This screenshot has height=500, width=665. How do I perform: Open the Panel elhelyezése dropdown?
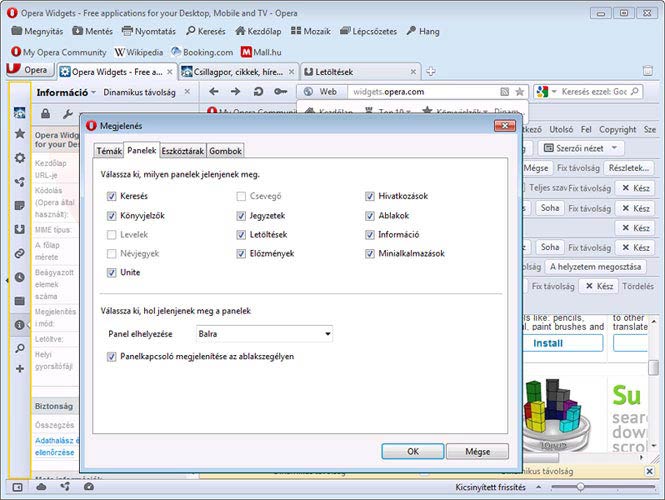click(264, 334)
